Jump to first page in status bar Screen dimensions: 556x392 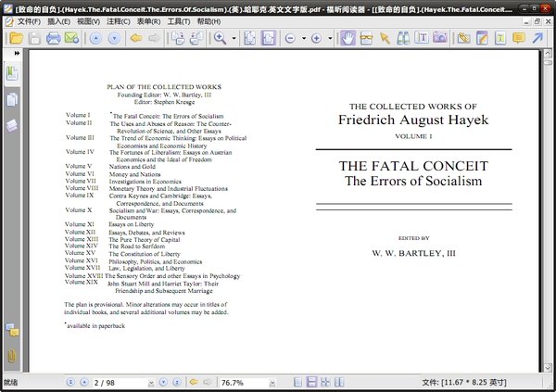[x=70, y=382]
